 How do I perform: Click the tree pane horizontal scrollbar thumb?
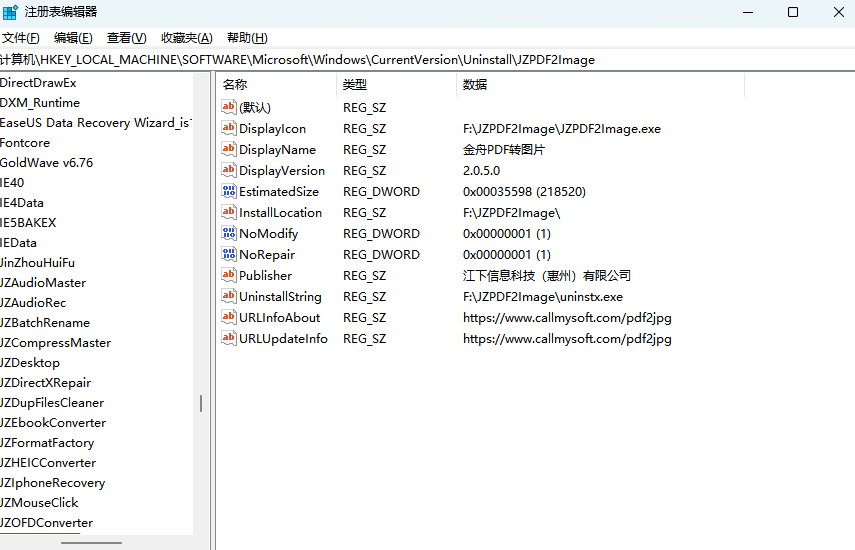[x=92, y=543]
